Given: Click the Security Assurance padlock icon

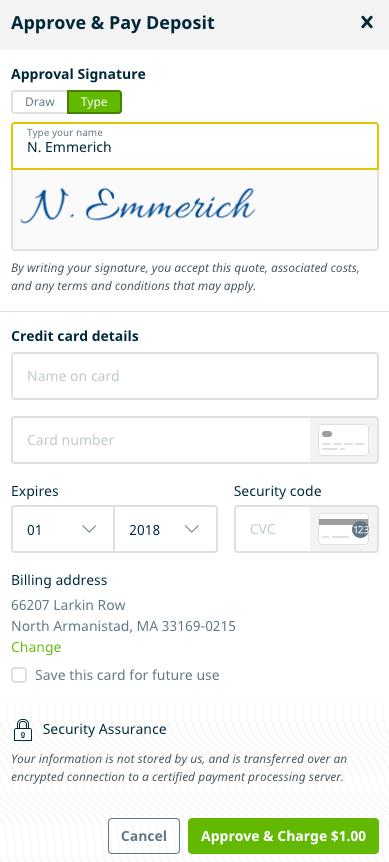Looking at the screenshot, I should (22, 730).
